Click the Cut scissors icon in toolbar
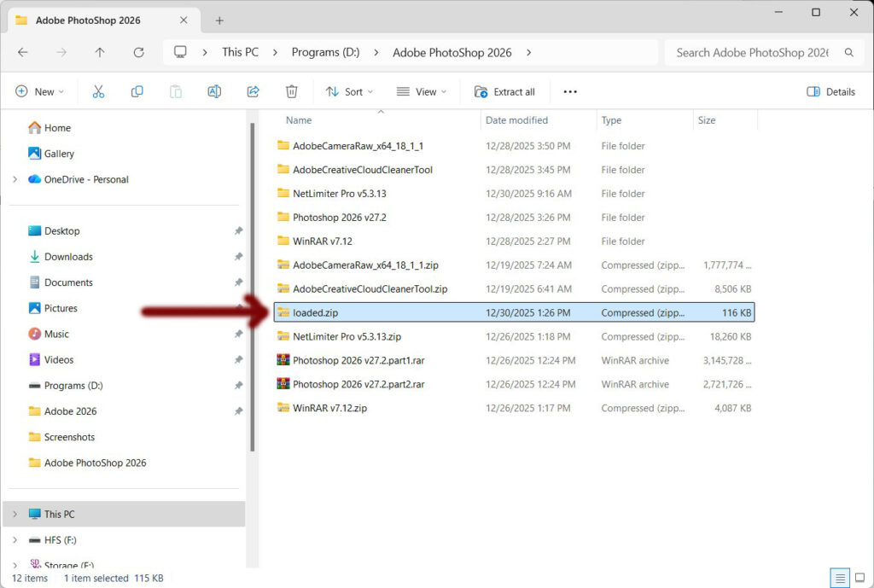Screen dimensions: 874x588 coord(98,91)
